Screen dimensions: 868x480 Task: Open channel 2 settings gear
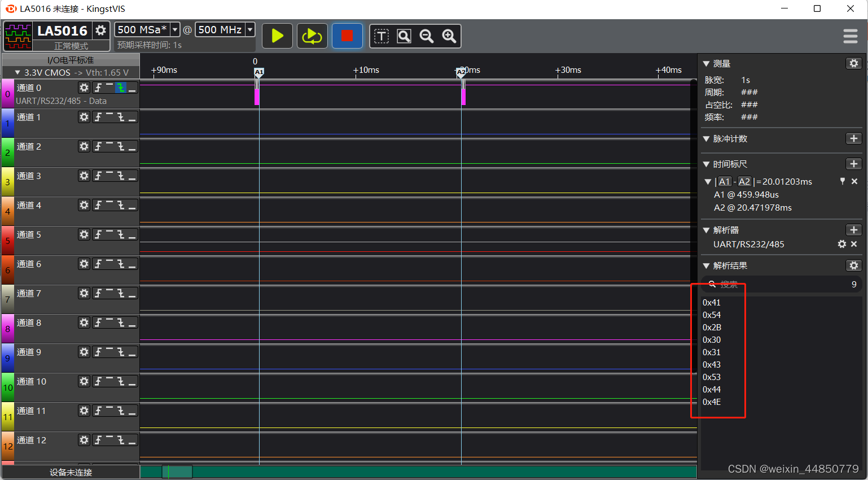[x=84, y=146]
